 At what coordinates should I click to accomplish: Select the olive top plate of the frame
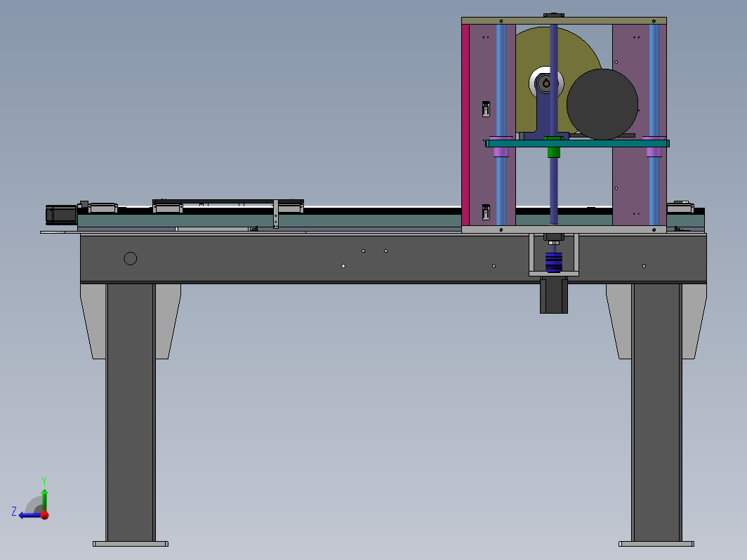click(564, 20)
